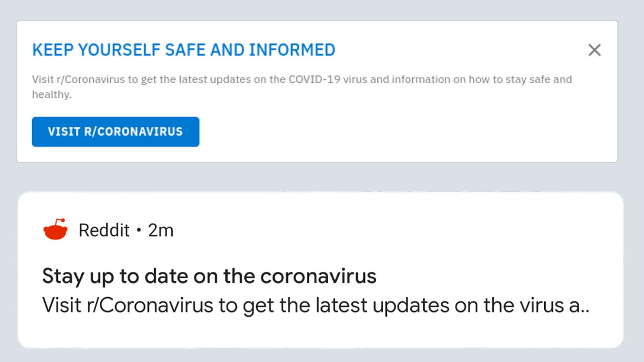Image resolution: width=644 pixels, height=362 pixels.
Task: Click "COVID-19" in the banner description
Action: (x=314, y=80)
